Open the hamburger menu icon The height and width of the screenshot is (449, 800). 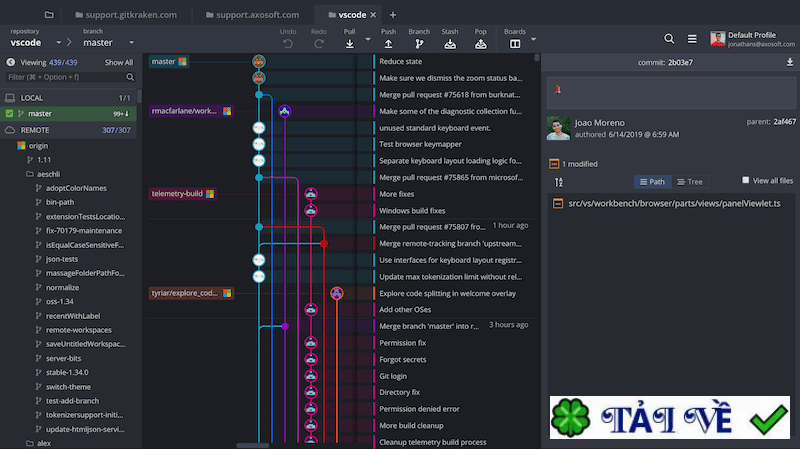[692, 39]
